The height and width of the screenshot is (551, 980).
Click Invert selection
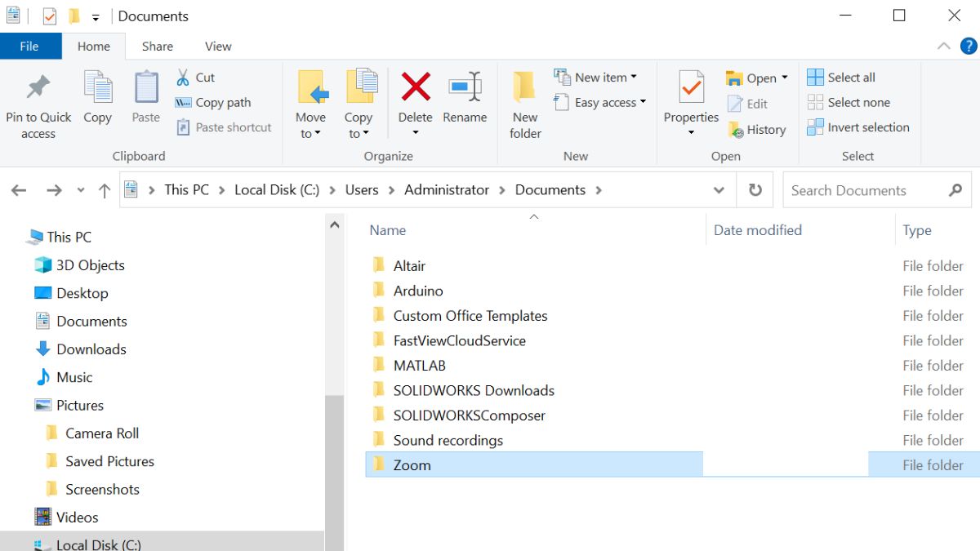pos(858,127)
